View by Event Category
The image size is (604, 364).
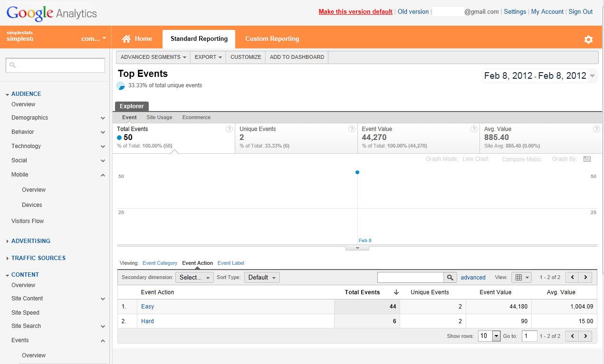pyautogui.click(x=160, y=263)
